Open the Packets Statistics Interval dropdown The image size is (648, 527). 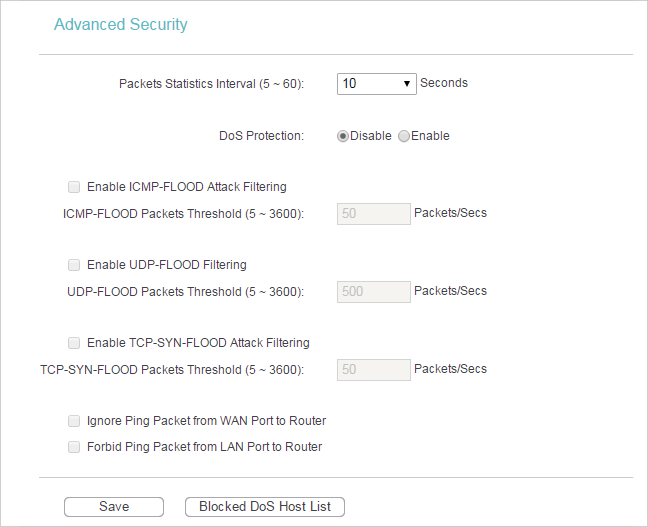pyautogui.click(x=376, y=84)
